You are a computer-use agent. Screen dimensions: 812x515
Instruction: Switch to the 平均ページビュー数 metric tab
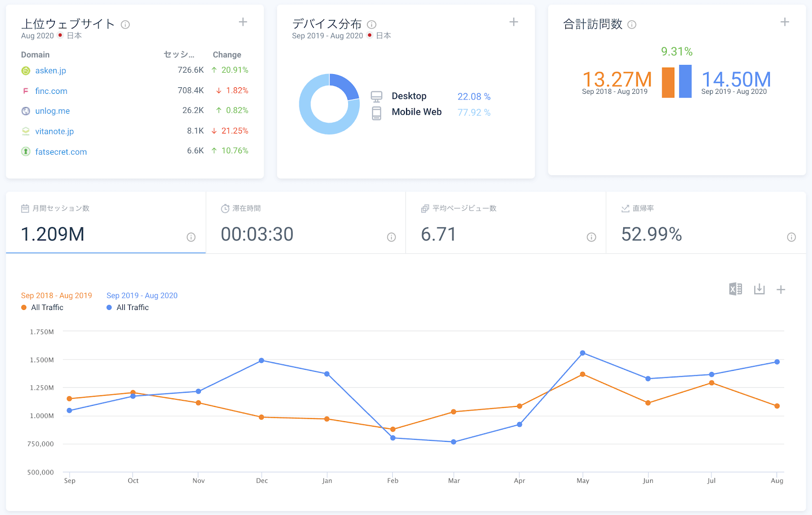tap(506, 223)
